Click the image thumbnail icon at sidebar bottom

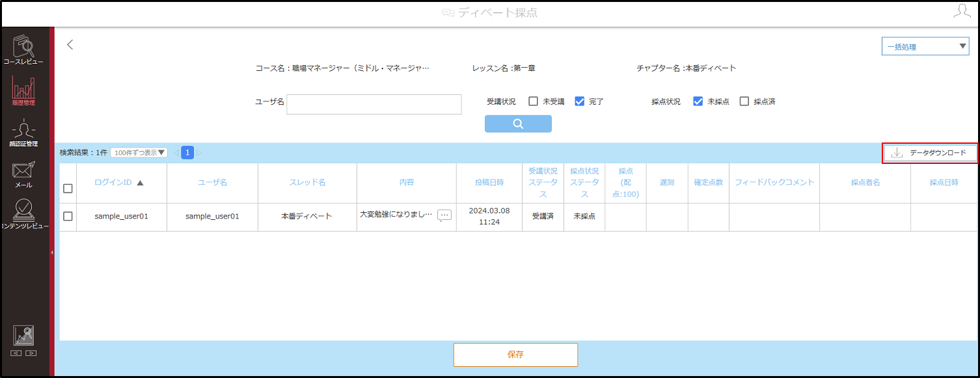point(23,335)
